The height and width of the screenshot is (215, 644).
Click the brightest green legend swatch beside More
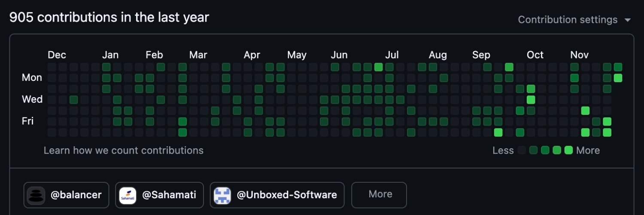click(x=568, y=150)
